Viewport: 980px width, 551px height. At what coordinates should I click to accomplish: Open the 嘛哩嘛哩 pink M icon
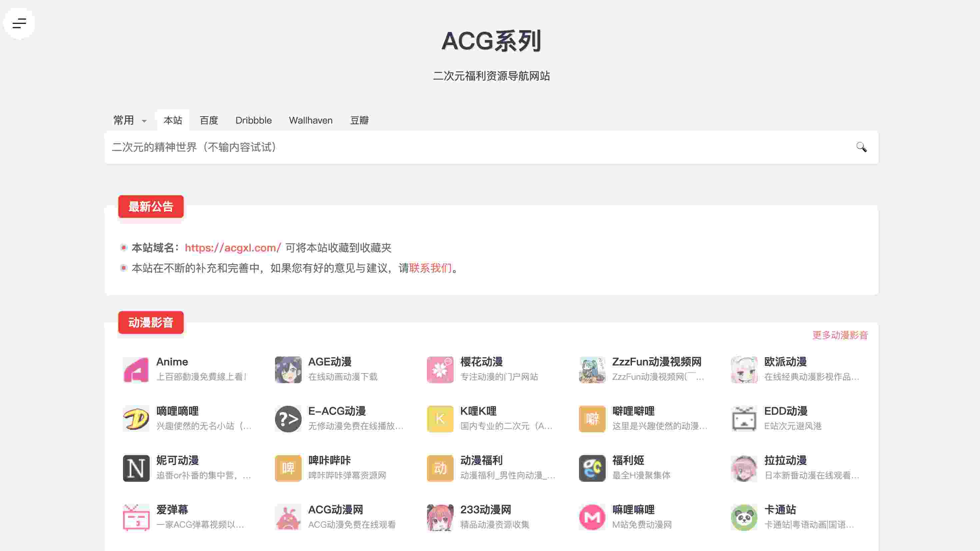coord(592,517)
